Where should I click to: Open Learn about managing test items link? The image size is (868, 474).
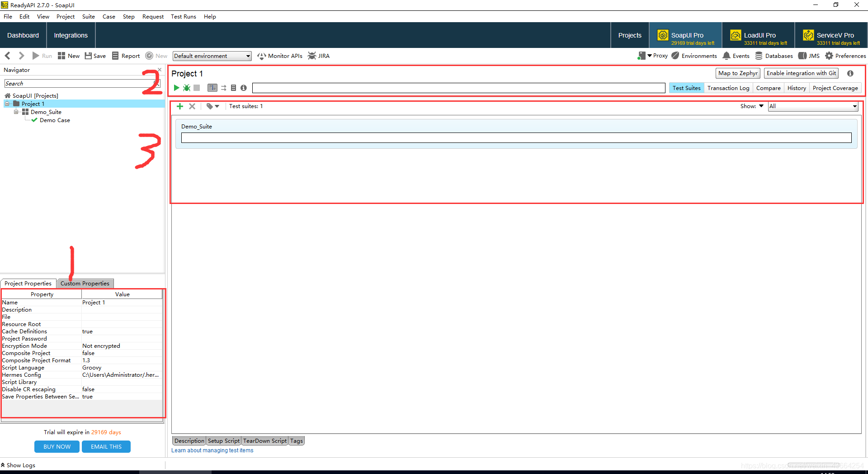(x=212, y=450)
